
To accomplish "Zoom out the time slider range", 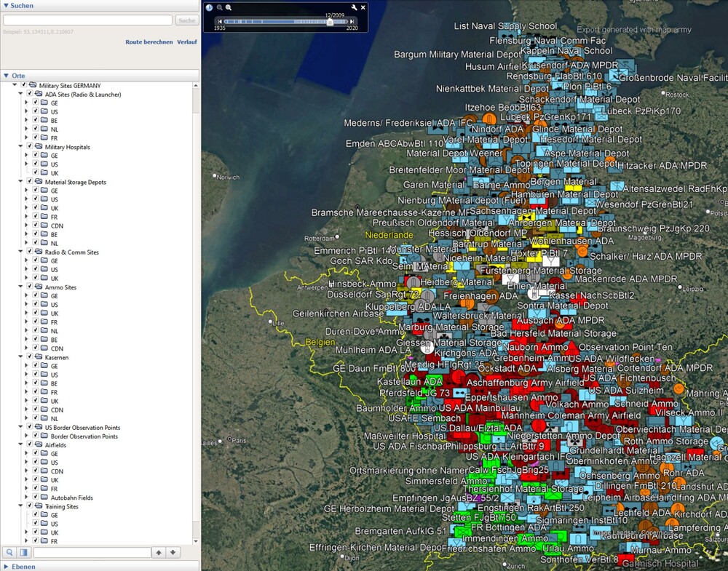I will point(219,7).
